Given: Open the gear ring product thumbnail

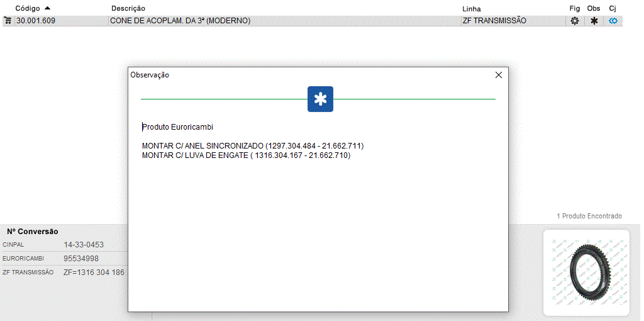Looking at the screenshot, I should pyautogui.click(x=586, y=272).
